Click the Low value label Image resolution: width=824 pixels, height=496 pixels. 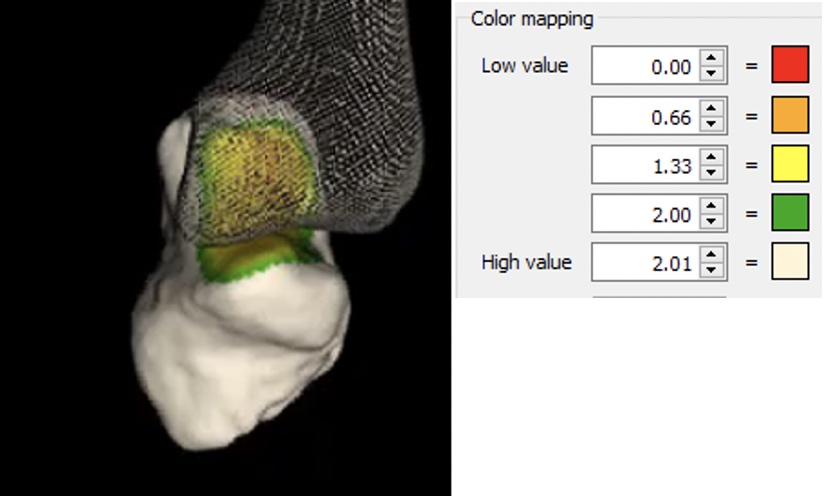(524, 66)
